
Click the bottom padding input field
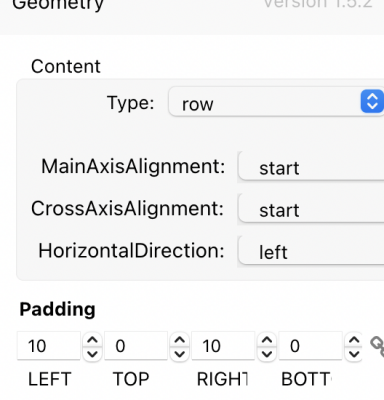click(311, 346)
